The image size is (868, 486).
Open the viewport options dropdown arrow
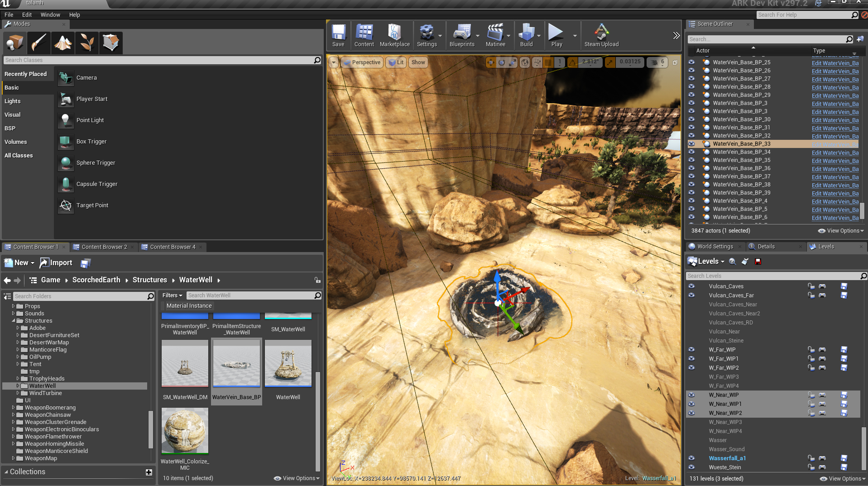tap(334, 62)
